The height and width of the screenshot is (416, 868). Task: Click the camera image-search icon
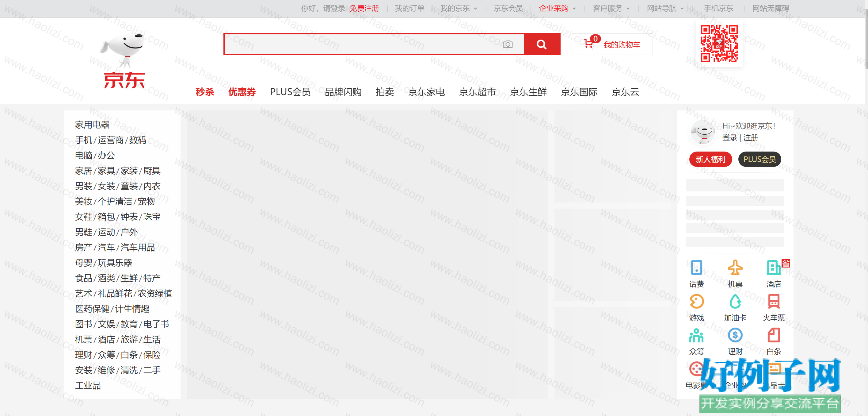(508, 44)
